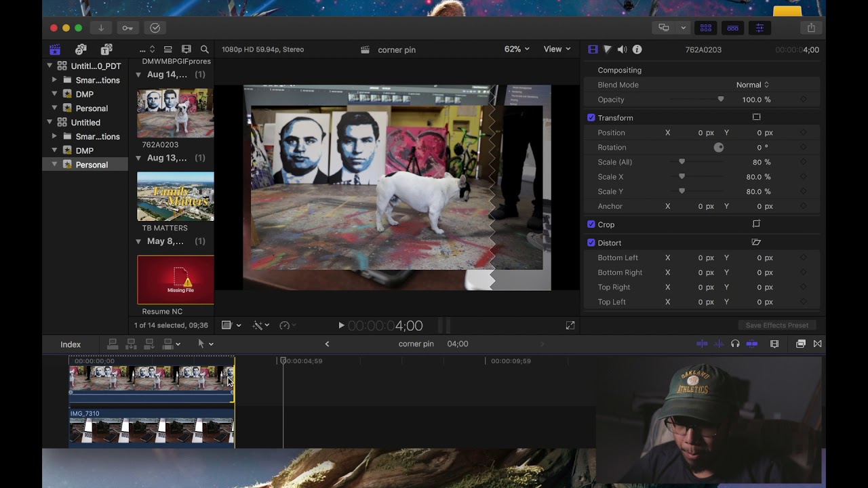Show the Info inspector tab

click(637, 49)
